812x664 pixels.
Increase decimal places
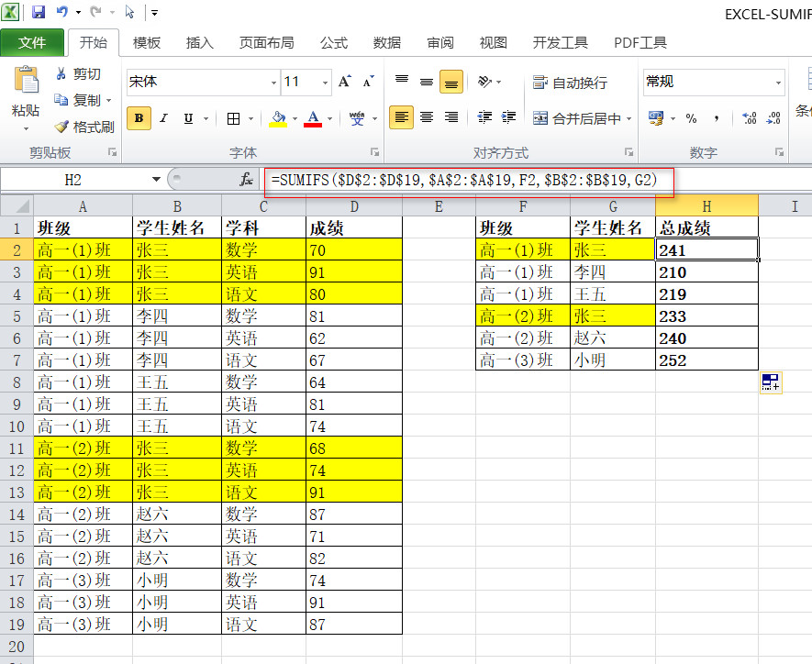click(x=750, y=118)
